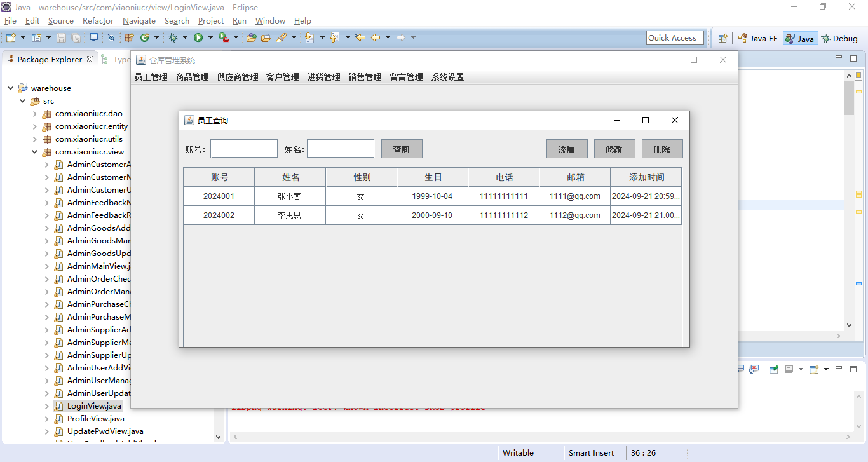Open the Debug configurations dropdown arrow
Image resolution: width=868 pixels, height=462 pixels.
tap(185, 38)
